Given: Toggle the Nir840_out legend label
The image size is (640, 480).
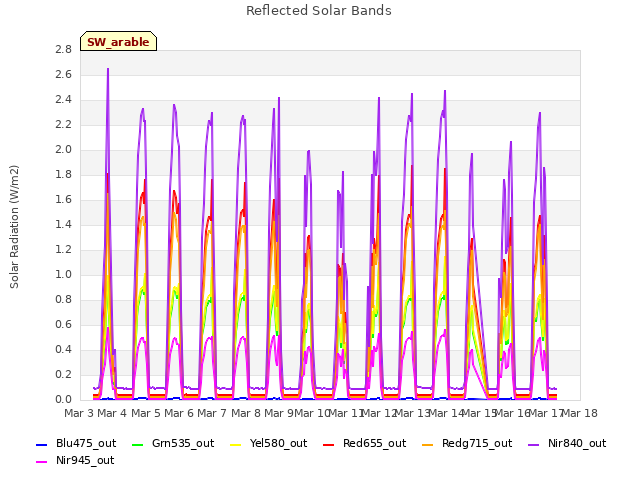Looking at the screenshot, I should click(x=577, y=444).
